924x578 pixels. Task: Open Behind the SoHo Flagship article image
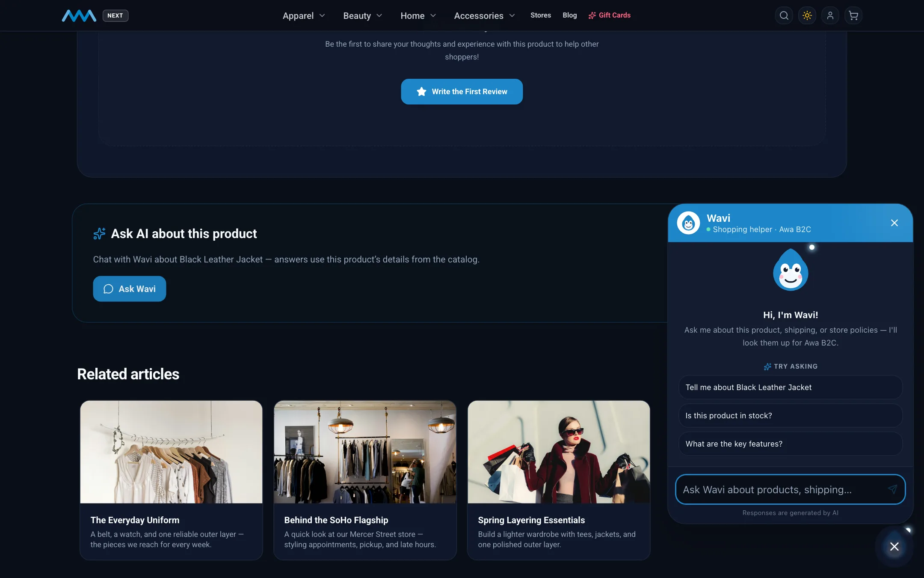point(365,452)
